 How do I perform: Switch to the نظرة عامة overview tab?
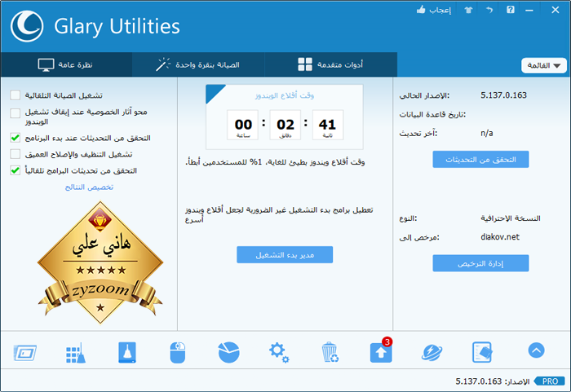(66, 64)
